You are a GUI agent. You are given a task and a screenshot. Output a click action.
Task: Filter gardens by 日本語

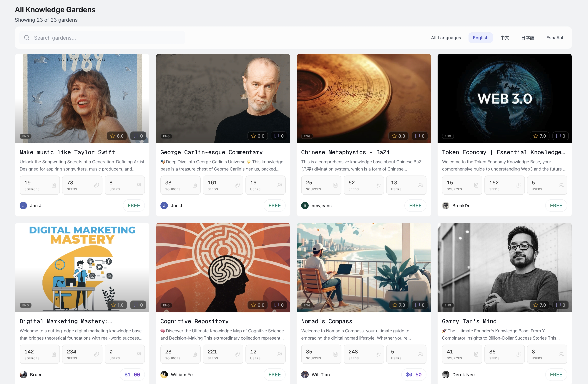click(x=528, y=38)
